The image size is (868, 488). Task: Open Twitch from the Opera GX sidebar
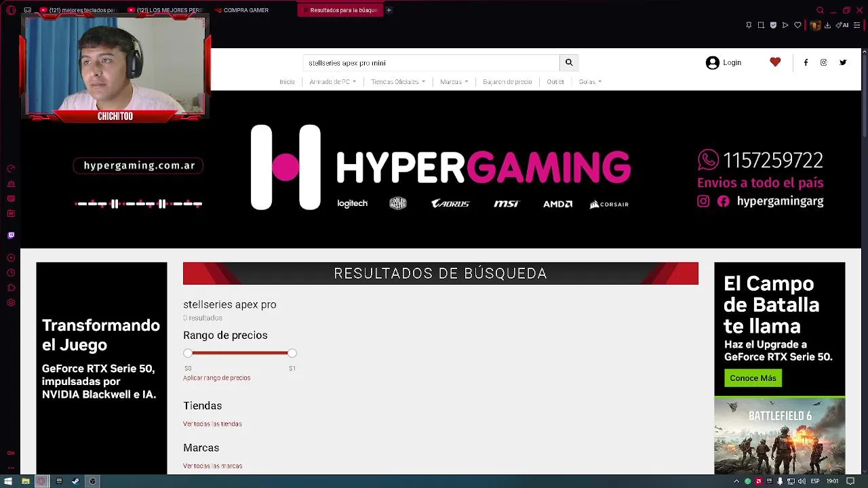[x=11, y=235]
